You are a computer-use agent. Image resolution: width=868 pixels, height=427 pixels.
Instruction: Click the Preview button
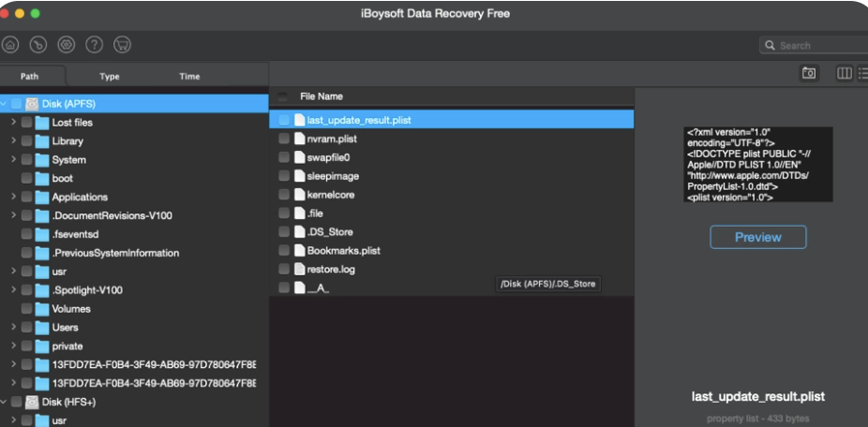(x=757, y=237)
